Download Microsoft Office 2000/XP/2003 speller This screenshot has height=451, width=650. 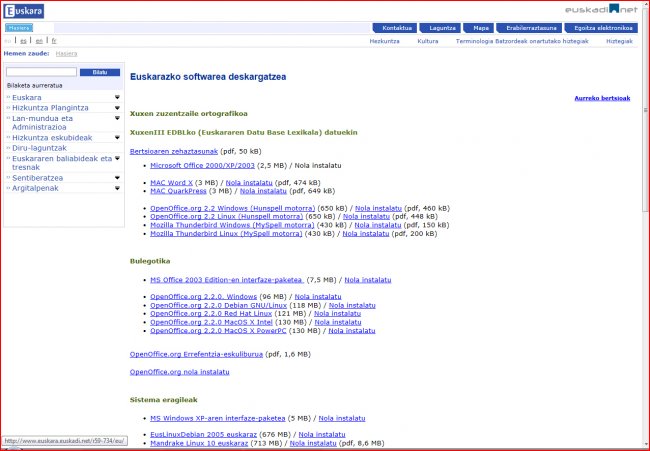point(202,164)
